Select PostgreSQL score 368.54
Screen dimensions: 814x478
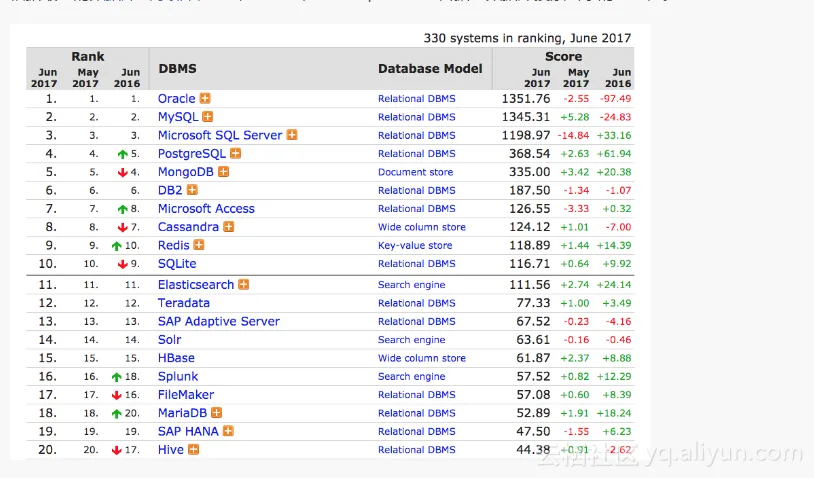click(x=530, y=154)
